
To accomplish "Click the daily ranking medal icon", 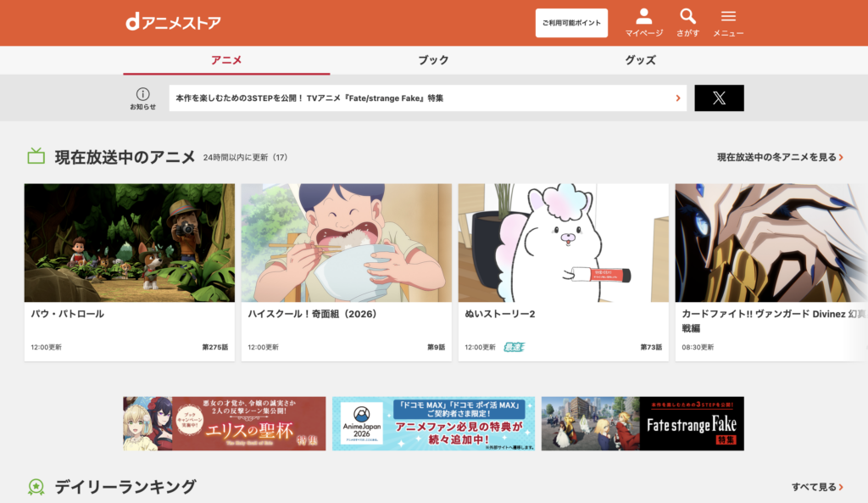I will tap(36, 487).
